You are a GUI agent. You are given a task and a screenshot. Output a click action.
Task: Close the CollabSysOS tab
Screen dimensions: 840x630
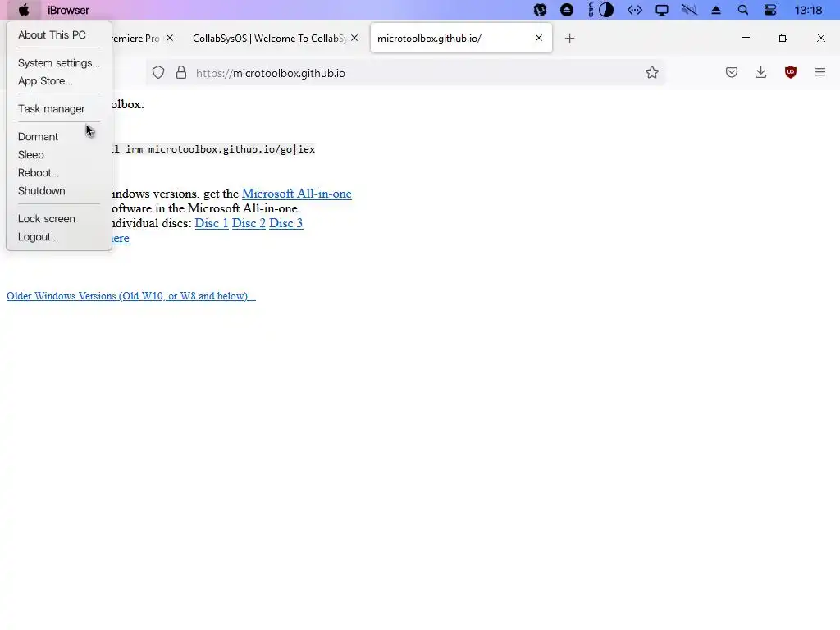[x=354, y=38]
